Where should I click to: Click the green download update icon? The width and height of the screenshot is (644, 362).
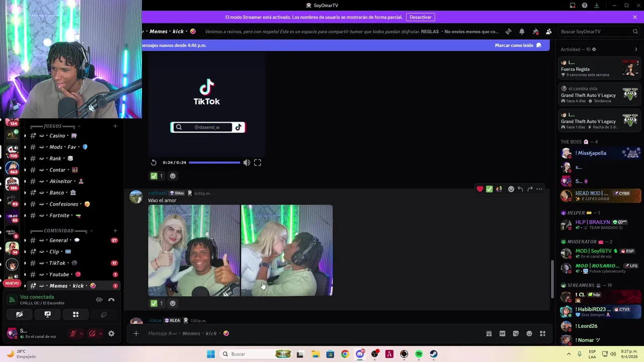597,6
